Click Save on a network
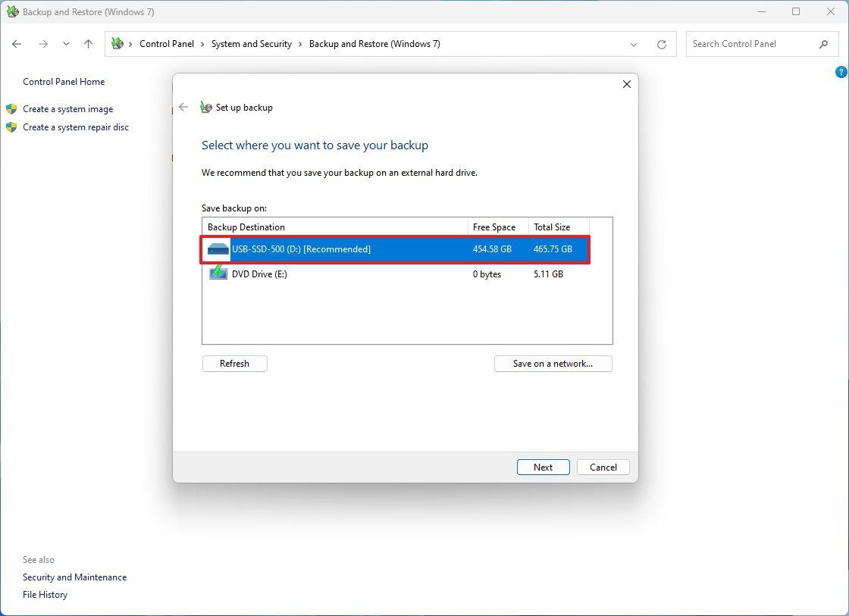849x616 pixels. 553,363
